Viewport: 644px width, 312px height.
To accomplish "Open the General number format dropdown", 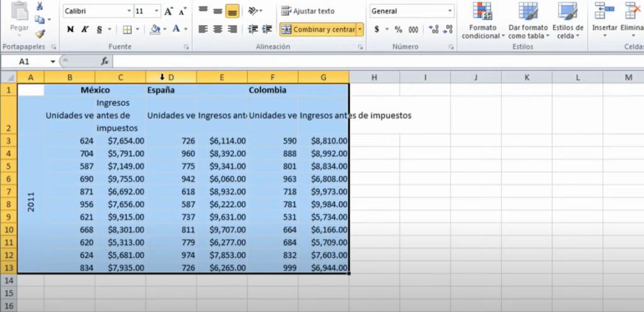I will [450, 11].
